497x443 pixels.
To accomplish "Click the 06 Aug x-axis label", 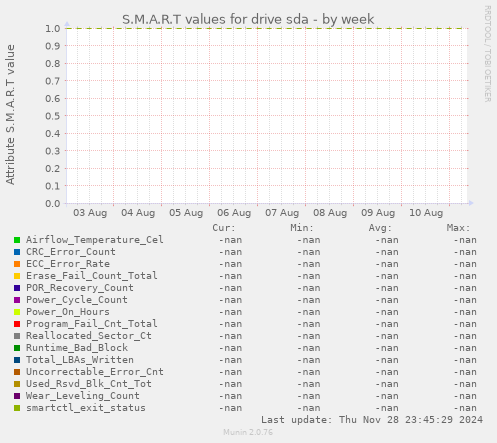I will pos(234,213).
